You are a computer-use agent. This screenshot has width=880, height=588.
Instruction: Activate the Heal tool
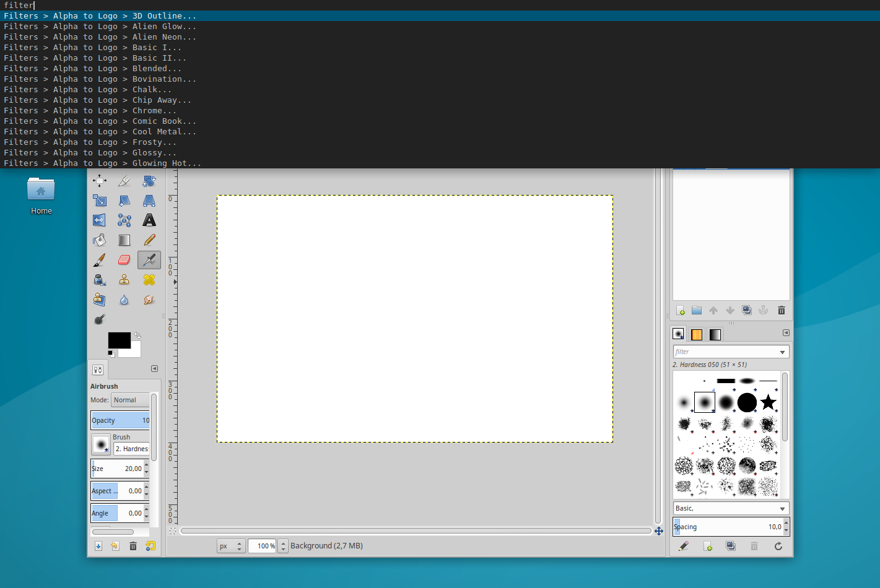coord(149,280)
